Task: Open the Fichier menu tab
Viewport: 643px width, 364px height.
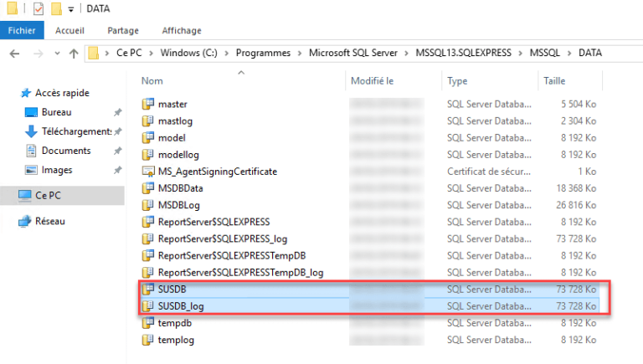Action: click(23, 30)
